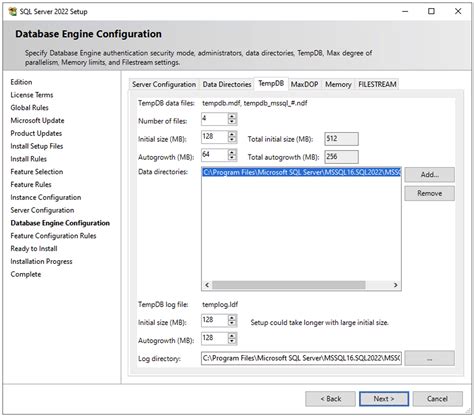Proceed with the Next button

point(384,399)
